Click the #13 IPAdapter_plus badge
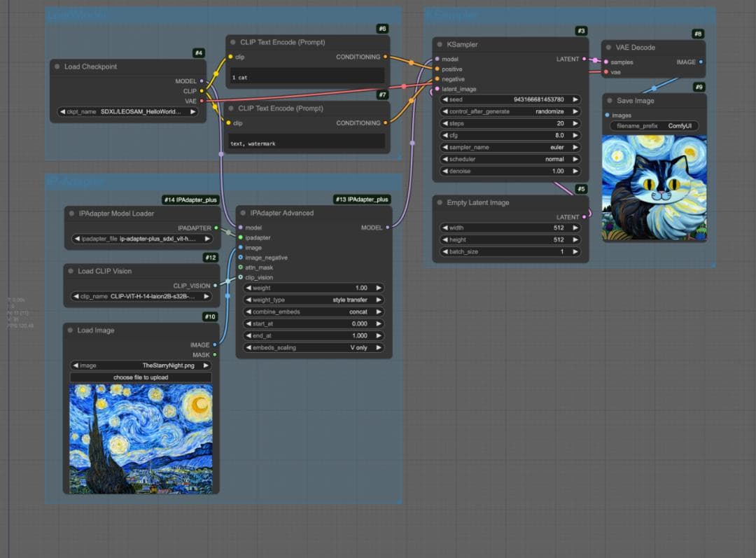 (362, 199)
